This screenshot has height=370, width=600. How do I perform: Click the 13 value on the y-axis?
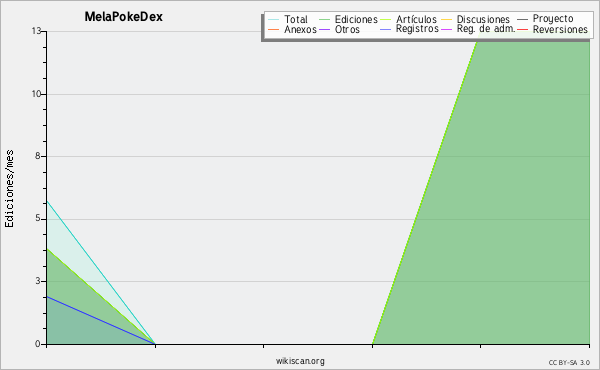pos(36,31)
